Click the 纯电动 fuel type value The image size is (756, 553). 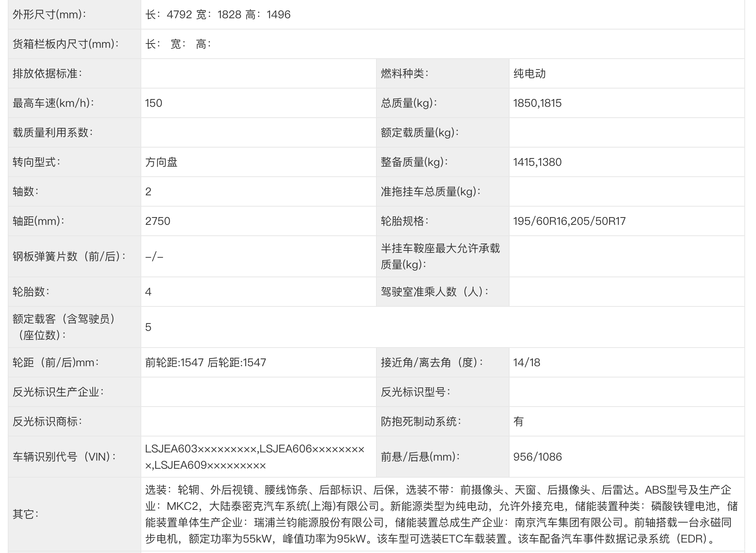click(x=529, y=73)
